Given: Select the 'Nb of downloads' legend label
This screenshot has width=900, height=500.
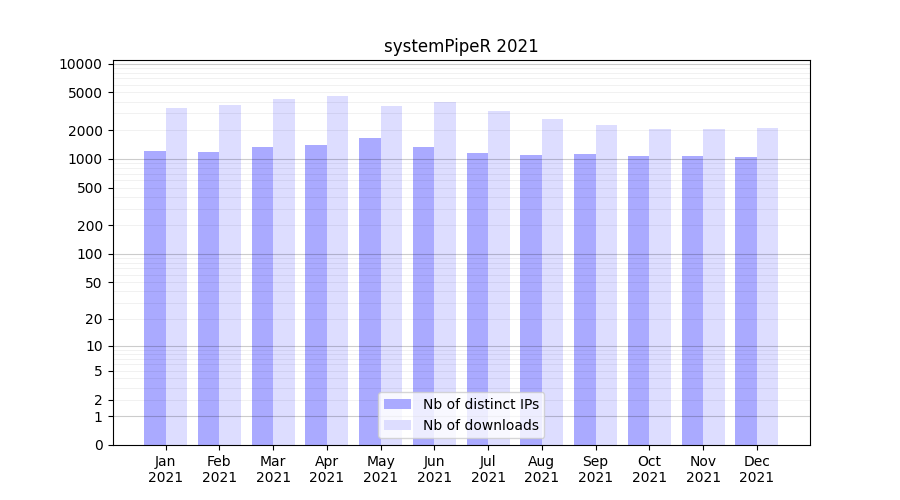Looking at the screenshot, I should click(x=480, y=425).
